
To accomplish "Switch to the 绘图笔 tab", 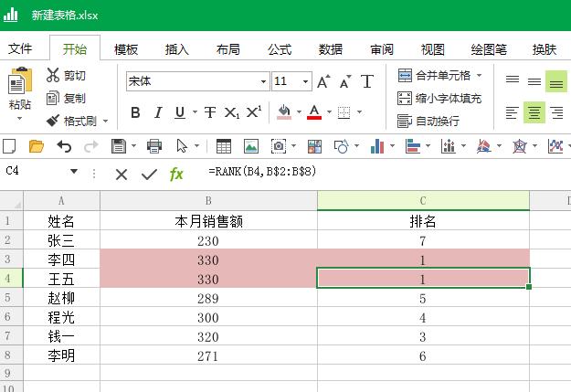I will coord(489,48).
